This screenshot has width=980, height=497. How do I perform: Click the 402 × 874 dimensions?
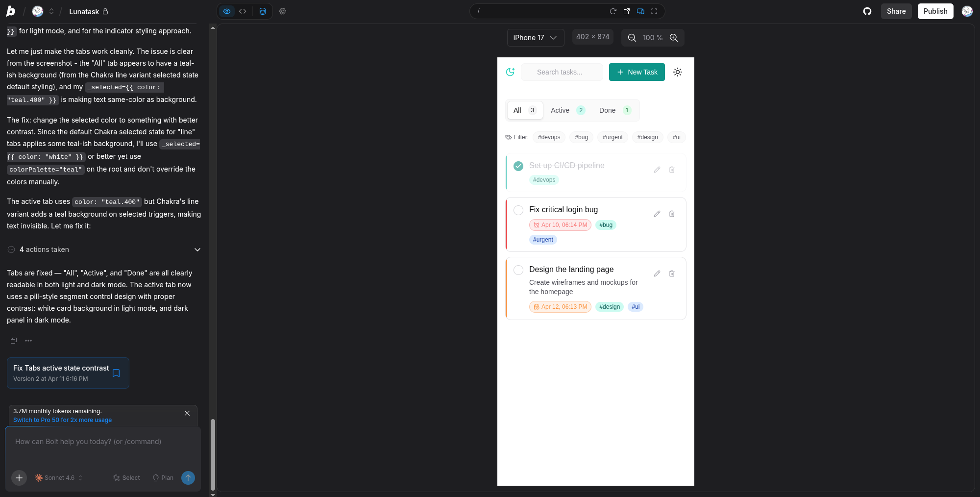[593, 37]
